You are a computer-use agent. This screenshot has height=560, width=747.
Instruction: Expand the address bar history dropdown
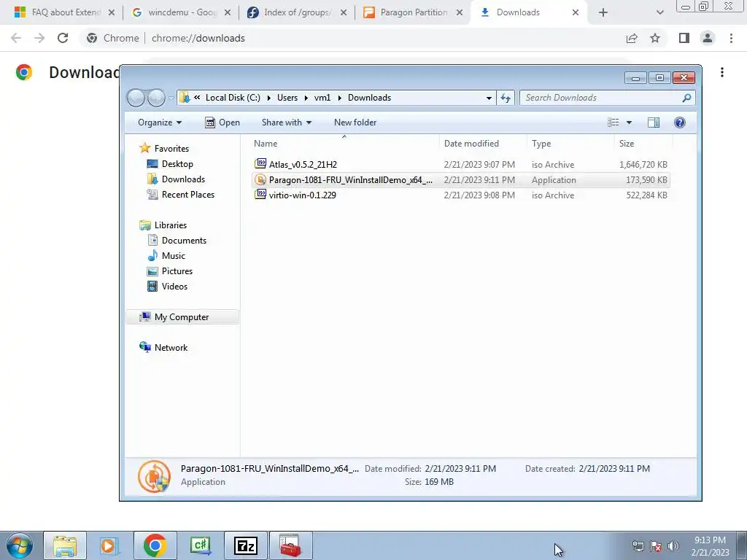tap(489, 98)
